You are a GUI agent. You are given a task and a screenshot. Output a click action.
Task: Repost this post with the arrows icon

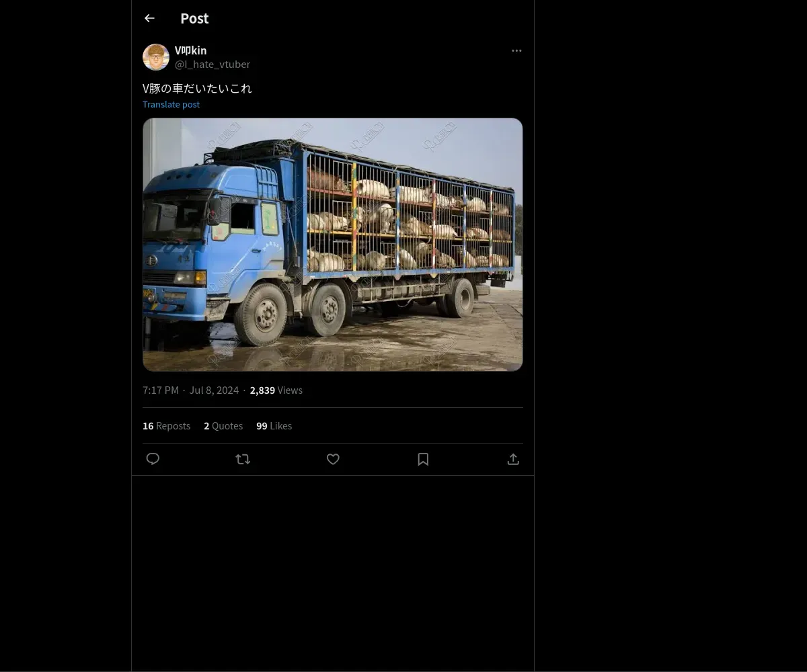pos(243,459)
